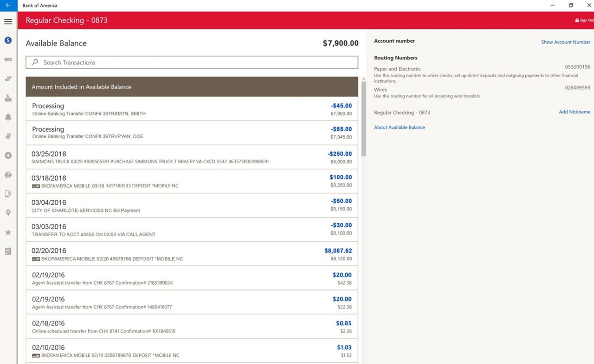Screen dimensions: 594x364
Task: Select the Processing transfer to SMITH row
Action: (192, 109)
